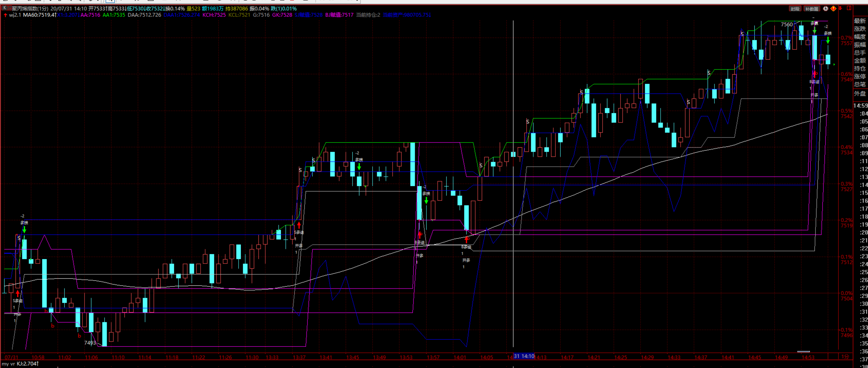868x368 pixels.
Task: Click the 补数据 button
Action: point(812,9)
